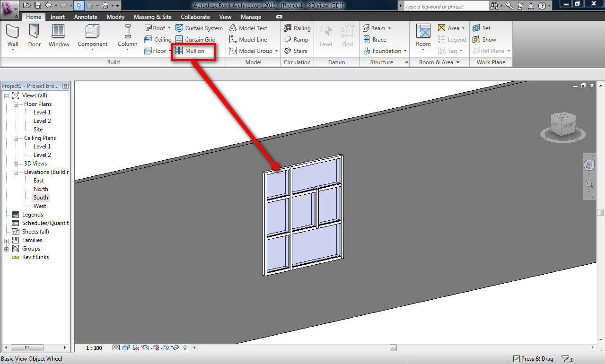
Task: Click the Save icon in quick access toolbar
Action: pyautogui.click(x=38, y=6)
